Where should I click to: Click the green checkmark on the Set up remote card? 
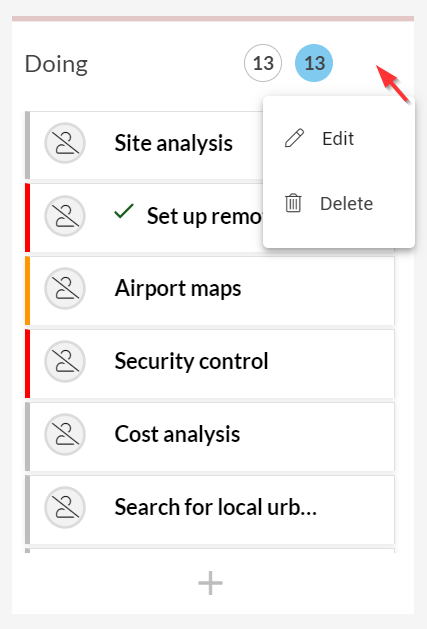[124, 211]
